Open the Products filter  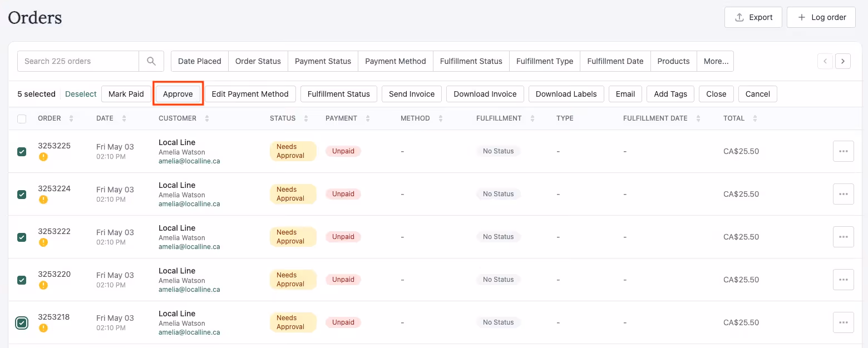(674, 61)
